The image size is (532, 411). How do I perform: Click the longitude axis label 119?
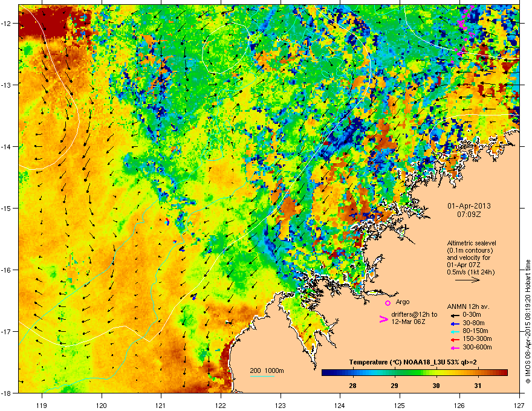pos(42,405)
